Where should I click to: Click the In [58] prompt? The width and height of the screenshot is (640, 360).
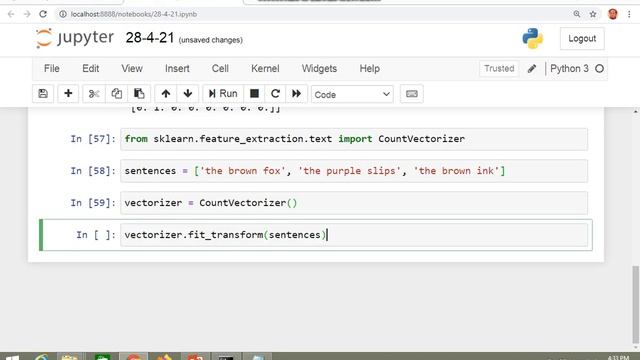(x=93, y=171)
